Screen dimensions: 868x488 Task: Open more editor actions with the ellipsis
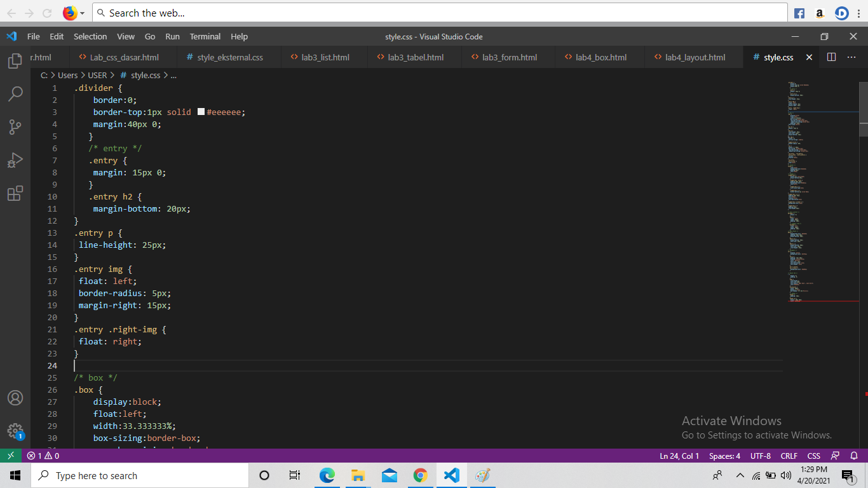click(x=851, y=57)
